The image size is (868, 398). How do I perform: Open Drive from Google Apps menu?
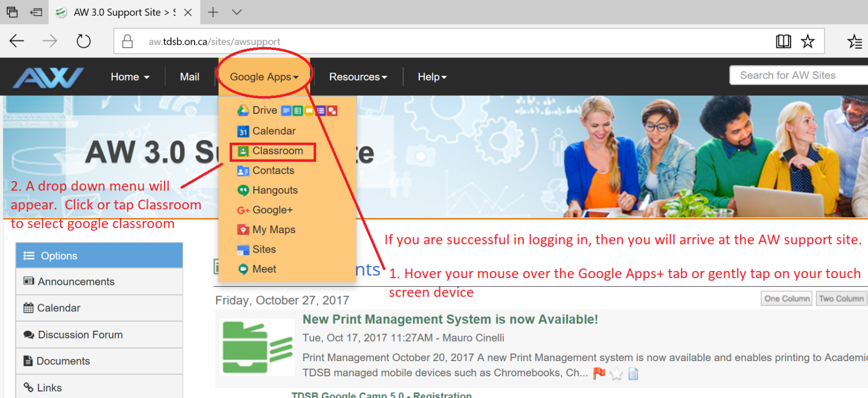point(265,111)
